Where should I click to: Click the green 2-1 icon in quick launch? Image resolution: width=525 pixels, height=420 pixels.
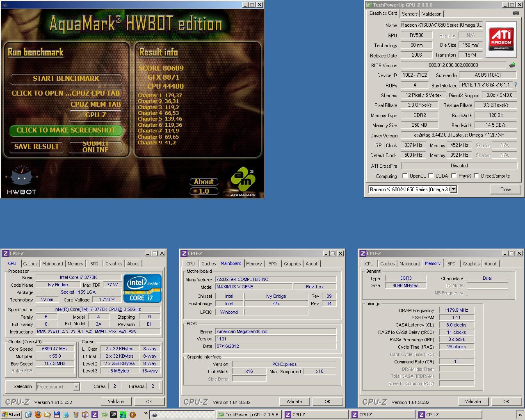click(123, 415)
